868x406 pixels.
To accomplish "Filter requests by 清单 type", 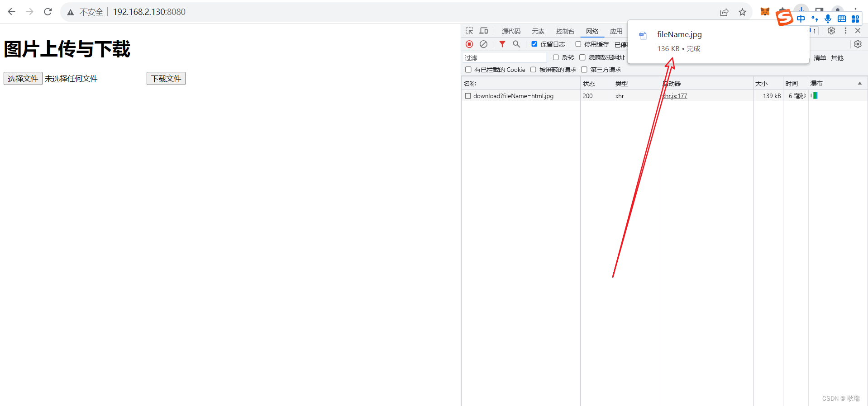I will pyautogui.click(x=820, y=58).
